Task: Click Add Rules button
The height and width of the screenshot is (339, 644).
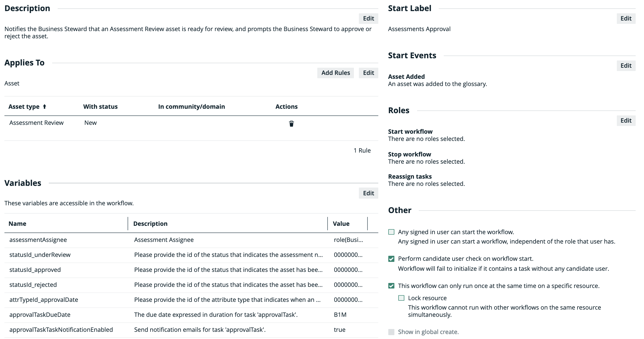Action: click(335, 73)
